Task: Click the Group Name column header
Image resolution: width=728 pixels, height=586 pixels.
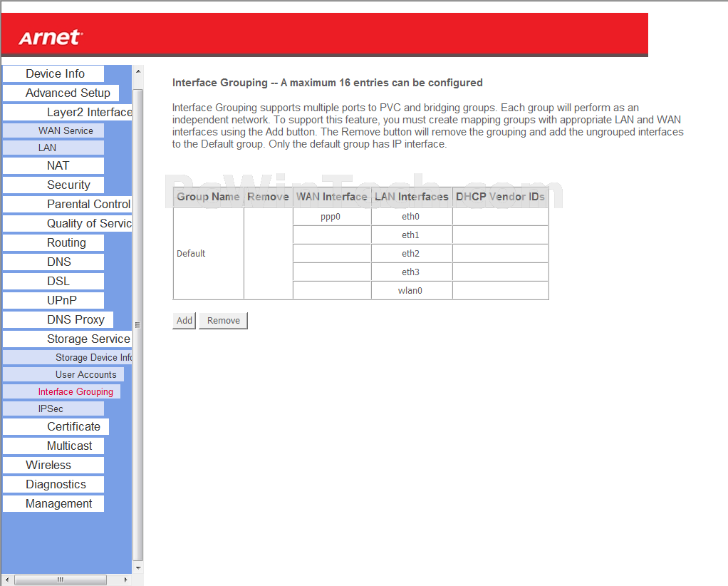Action: pyautogui.click(x=209, y=197)
